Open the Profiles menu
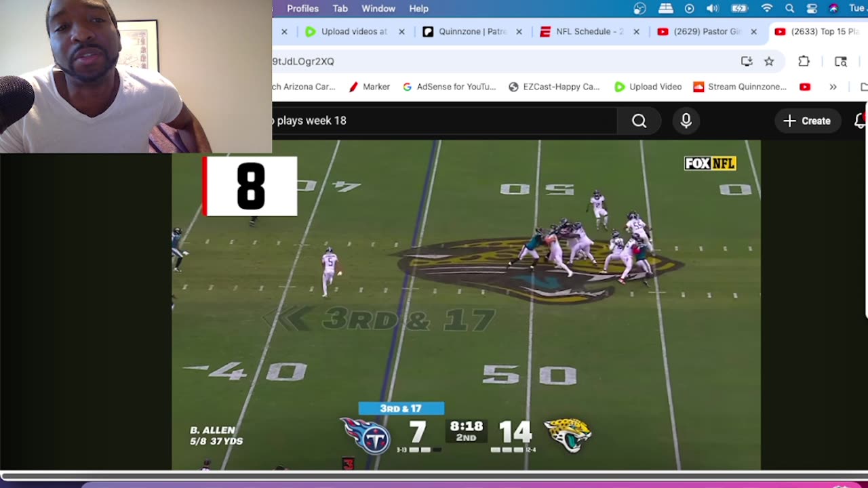Viewport: 868px width, 488px height. pos(302,9)
